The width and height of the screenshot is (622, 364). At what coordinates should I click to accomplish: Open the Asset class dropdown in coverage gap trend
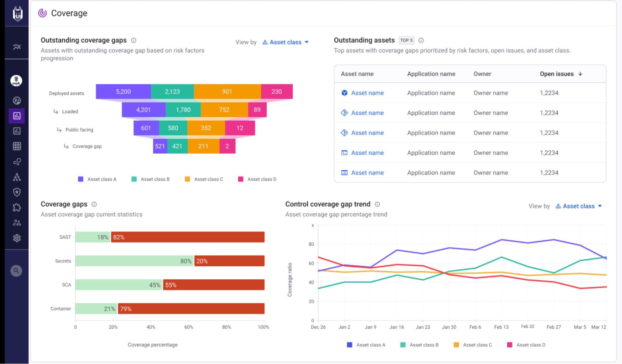tap(579, 206)
